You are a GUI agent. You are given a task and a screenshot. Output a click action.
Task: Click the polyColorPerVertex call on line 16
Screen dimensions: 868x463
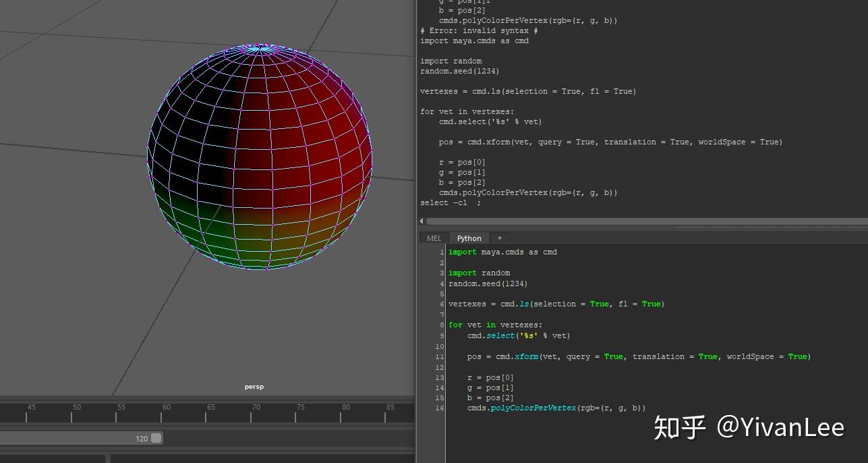534,408
